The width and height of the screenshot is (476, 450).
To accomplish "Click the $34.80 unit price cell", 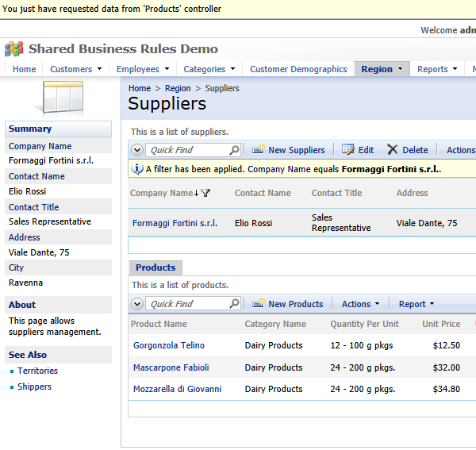I will (x=446, y=389).
